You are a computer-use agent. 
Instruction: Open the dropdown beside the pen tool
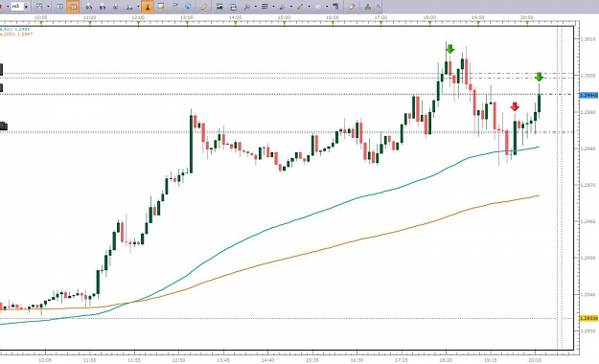291,7
